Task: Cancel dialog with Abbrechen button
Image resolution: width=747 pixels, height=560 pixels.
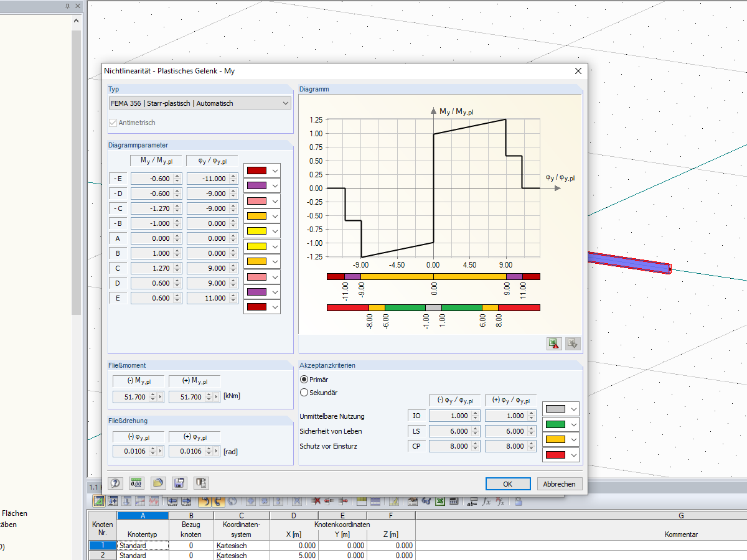Action: click(560, 483)
